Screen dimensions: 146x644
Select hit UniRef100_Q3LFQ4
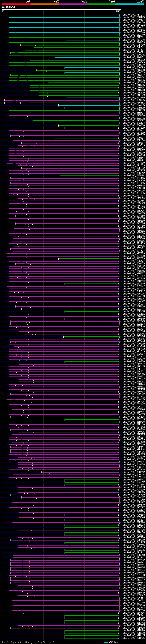tap(134, 211)
